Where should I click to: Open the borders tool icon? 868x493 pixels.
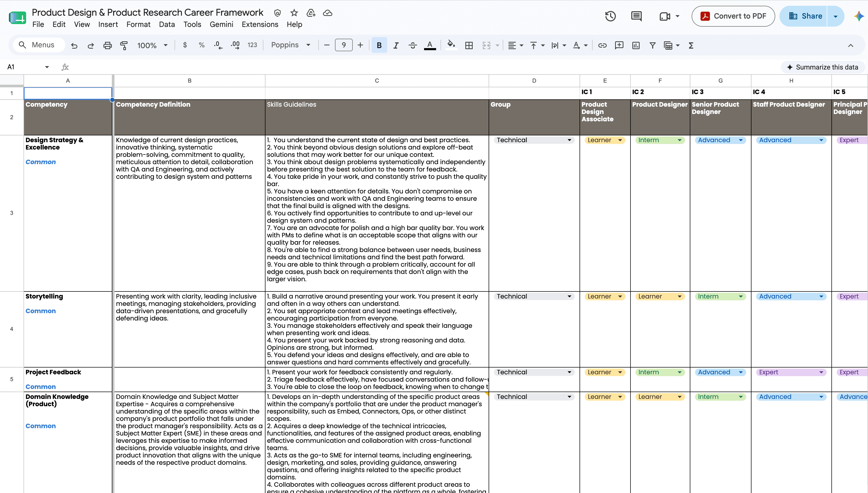click(469, 45)
